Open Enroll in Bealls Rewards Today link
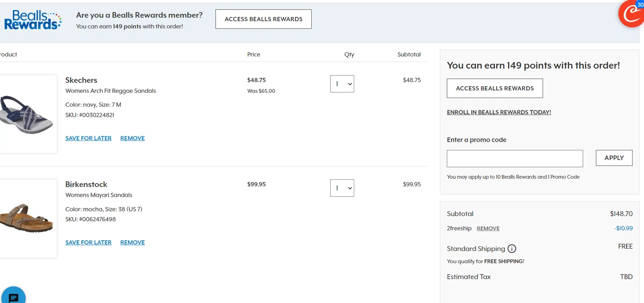Screen dimensions: 644x303 (x=499, y=112)
